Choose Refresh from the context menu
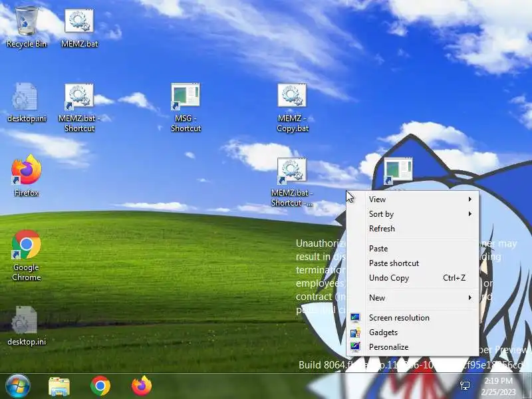The width and height of the screenshot is (532, 399). coord(412,228)
